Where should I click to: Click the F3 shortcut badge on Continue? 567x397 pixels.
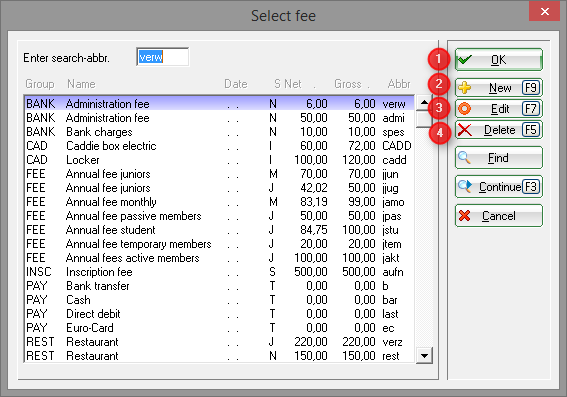click(531, 187)
